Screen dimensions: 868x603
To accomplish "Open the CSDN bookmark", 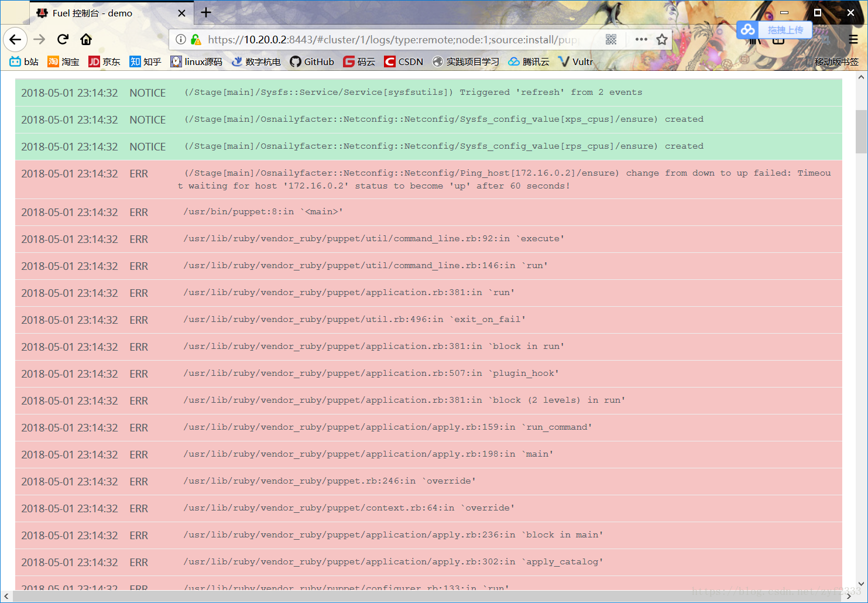I will tap(403, 61).
